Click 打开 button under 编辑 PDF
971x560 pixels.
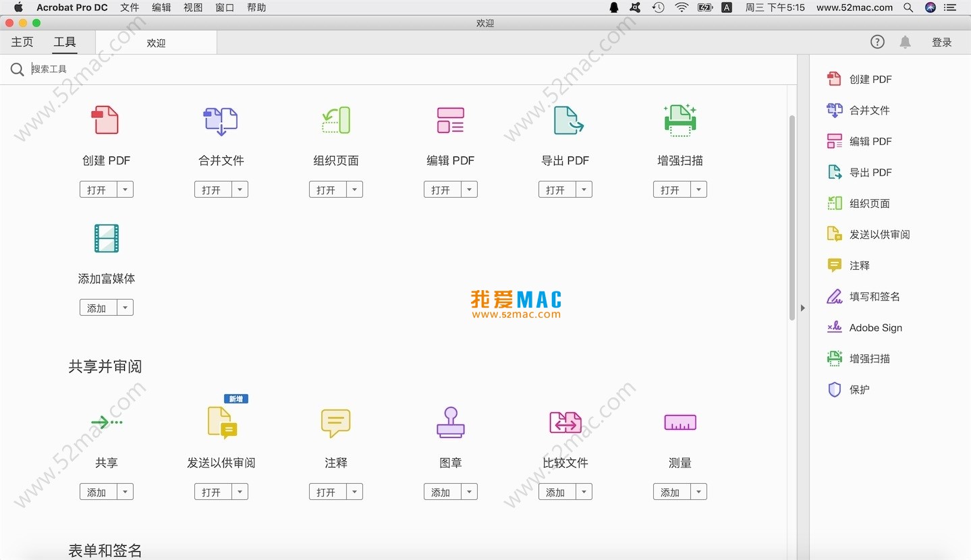pyautogui.click(x=443, y=190)
